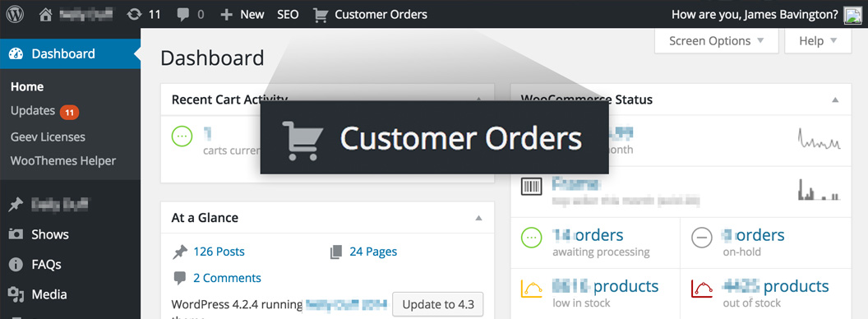Click green awaiting processing circle icon
The height and width of the screenshot is (319, 868).
tap(532, 238)
